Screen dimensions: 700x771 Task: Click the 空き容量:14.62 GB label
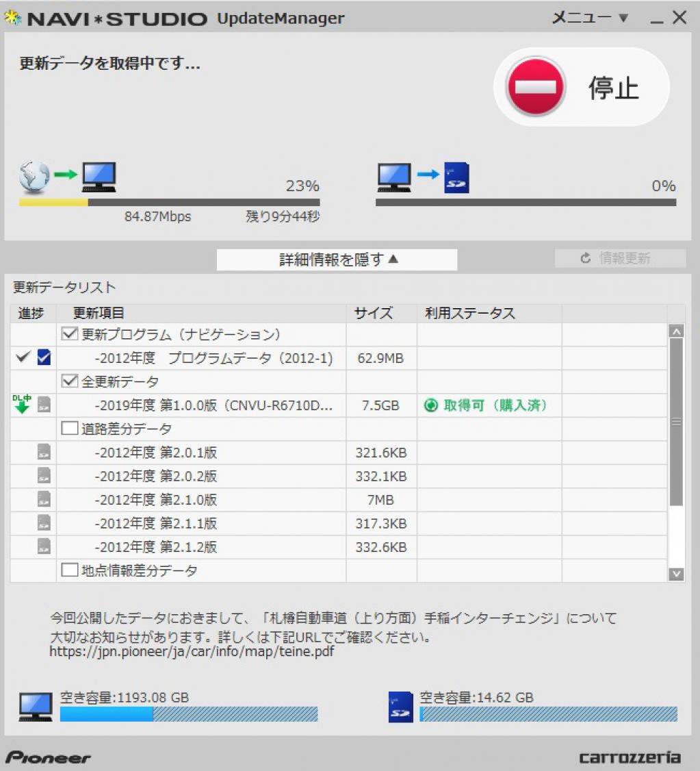[476, 697]
